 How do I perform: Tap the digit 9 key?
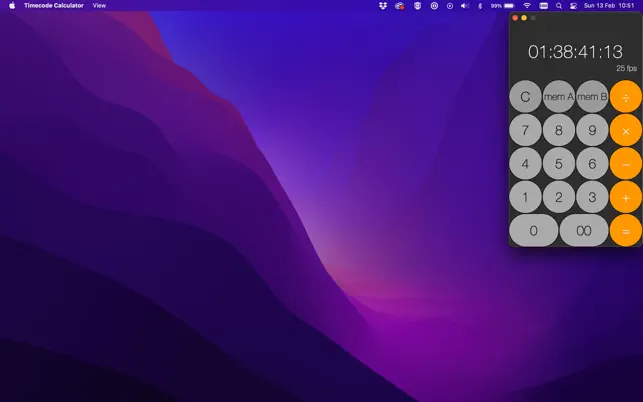click(592, 130)
